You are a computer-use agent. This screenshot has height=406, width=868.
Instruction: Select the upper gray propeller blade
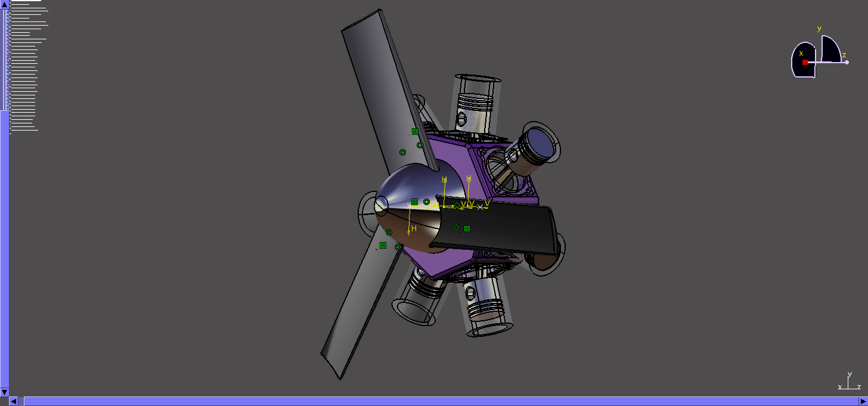click(x=386, y=89)
